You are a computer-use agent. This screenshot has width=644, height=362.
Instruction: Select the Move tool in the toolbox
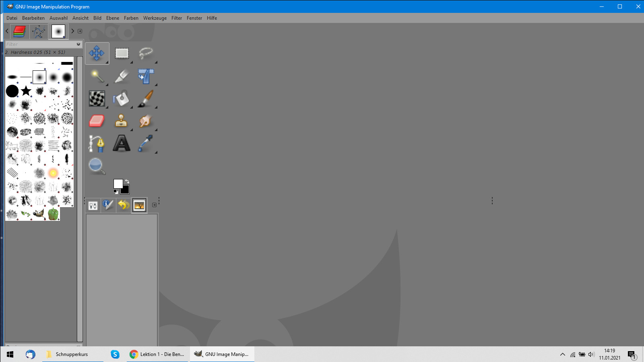pyautogui.click(x=97, y=53)
